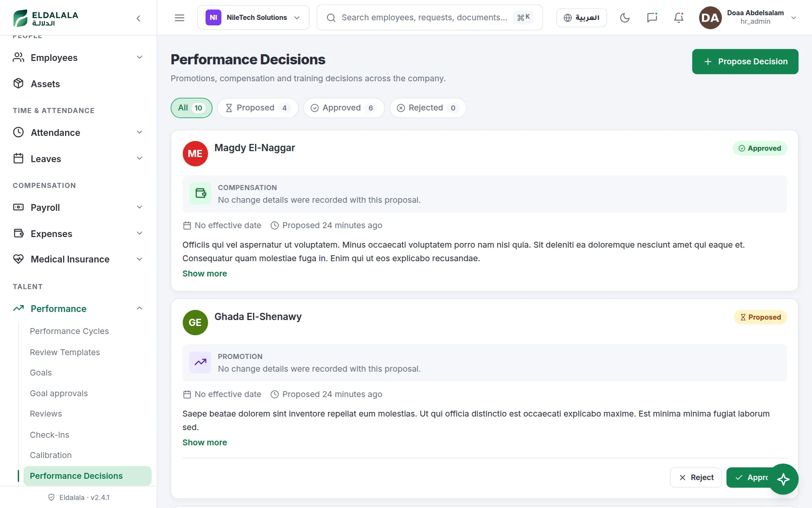Click the GE avatar for Ghada El-Shenawy
The height and width of the screenshot is (508, 812).
[195, 323]
